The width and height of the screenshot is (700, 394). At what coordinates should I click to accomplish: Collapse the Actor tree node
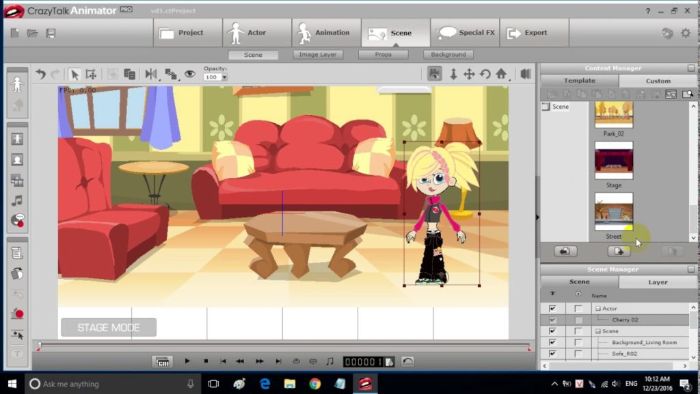[598, 309]
